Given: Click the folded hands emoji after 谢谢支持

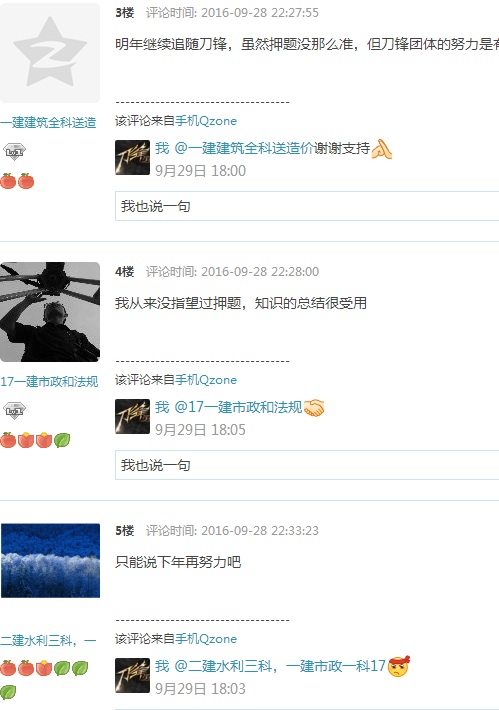Looking at the screenshot, I should (381, 149).
